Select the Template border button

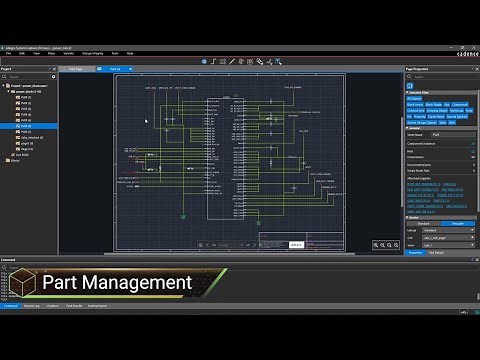tap(458, 223)
